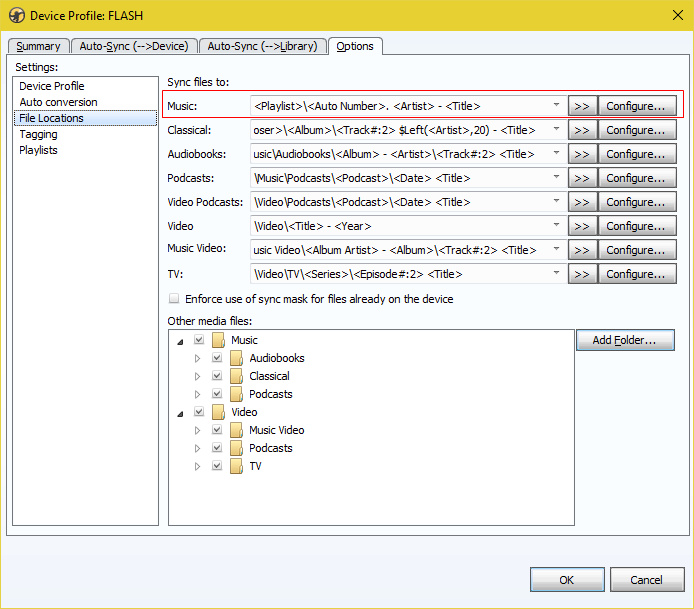Select Tagging in the Settings list
Viewport: 694px width, 609px height.
coord(39,134)
